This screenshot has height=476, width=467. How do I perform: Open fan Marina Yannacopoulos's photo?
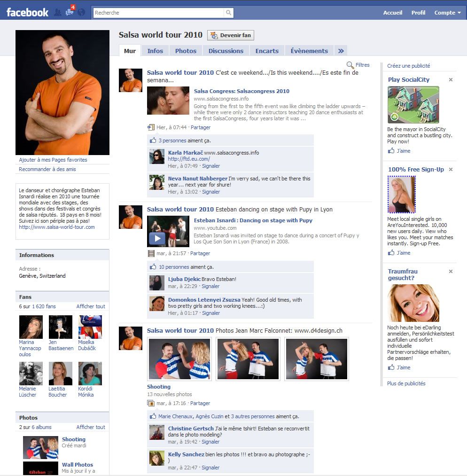click(31, 327)
